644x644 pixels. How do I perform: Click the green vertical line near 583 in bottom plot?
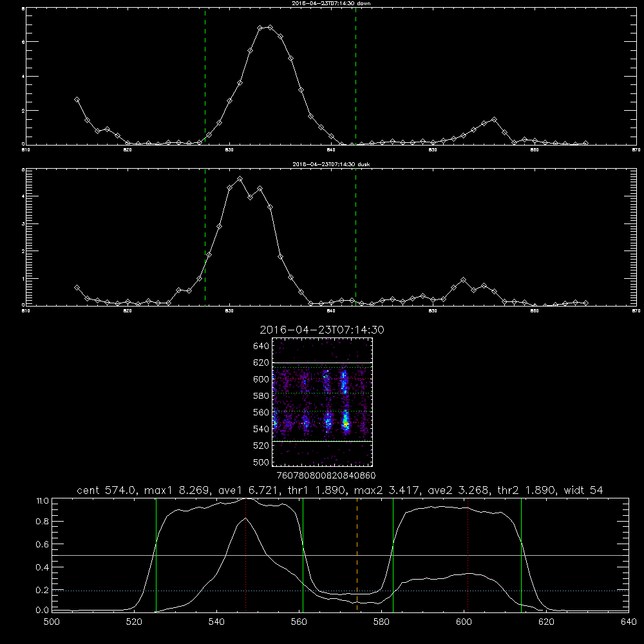[393, 554]
